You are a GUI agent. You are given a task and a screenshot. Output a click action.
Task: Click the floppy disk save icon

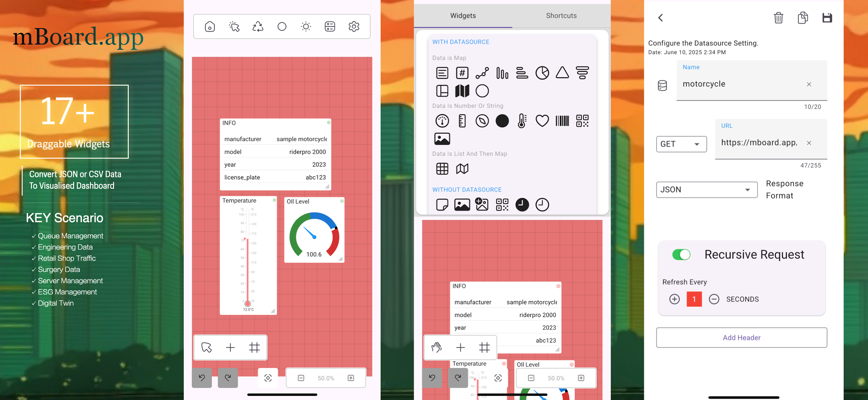(x=827, y=18)
